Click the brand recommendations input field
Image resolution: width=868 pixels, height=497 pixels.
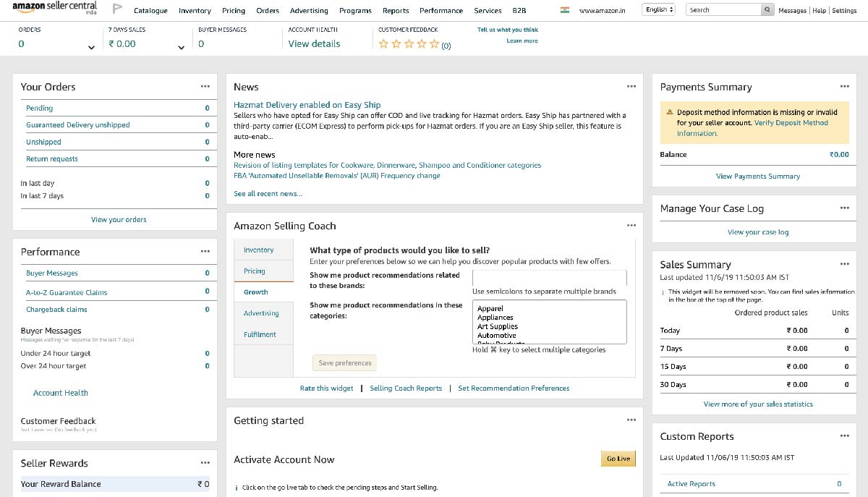(550, 277)
